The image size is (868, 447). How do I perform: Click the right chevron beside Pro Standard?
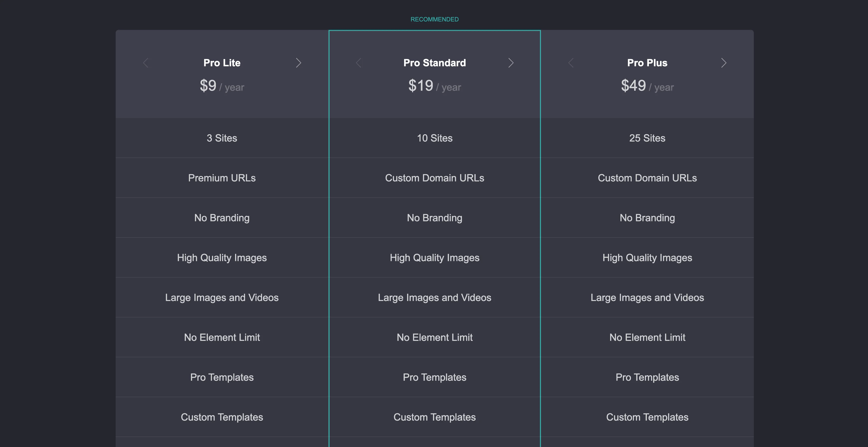[x=511, y=63]
